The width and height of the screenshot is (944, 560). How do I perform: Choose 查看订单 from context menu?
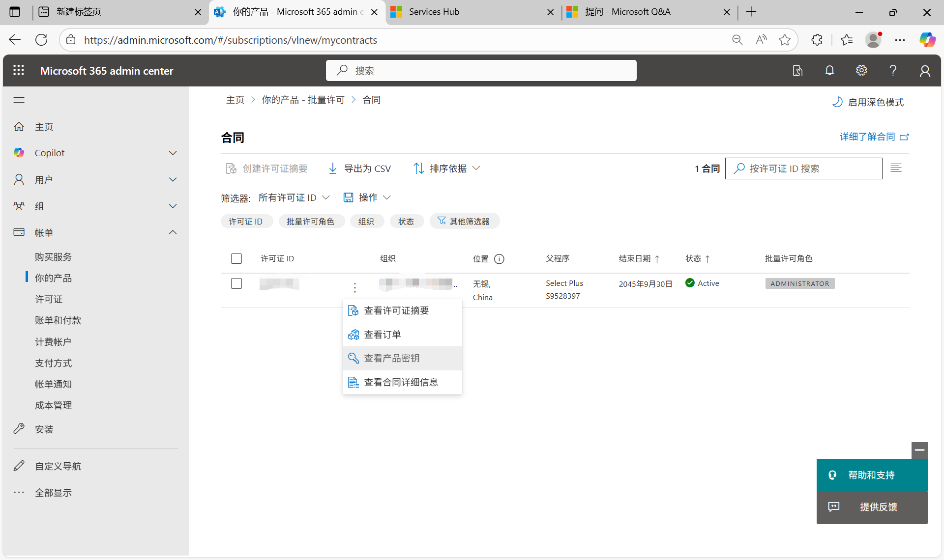pos(402,335)
